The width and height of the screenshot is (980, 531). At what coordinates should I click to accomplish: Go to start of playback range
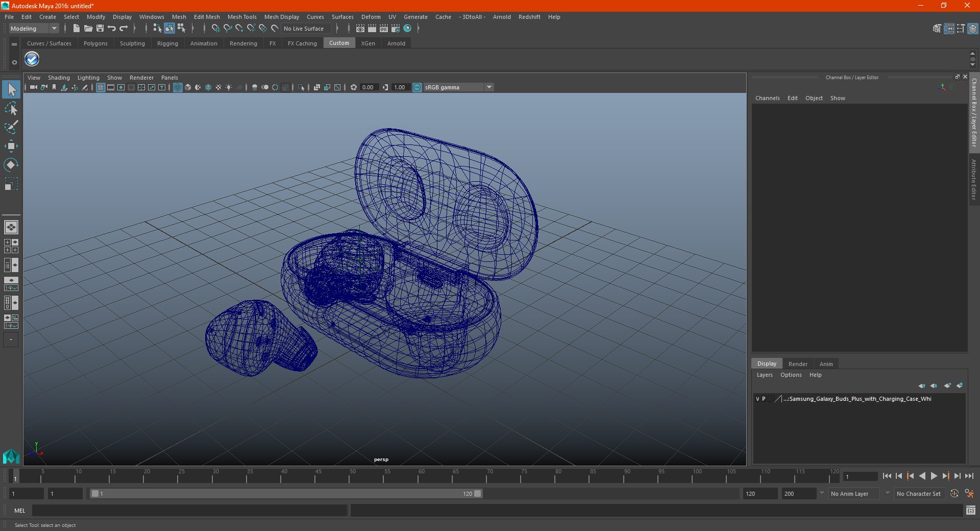(x=887, y=476)
